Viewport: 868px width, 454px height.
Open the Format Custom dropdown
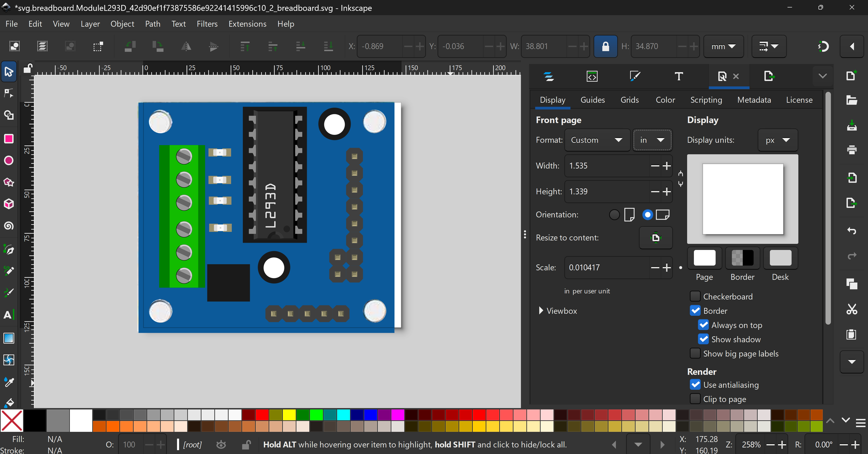tap(597, 140)
